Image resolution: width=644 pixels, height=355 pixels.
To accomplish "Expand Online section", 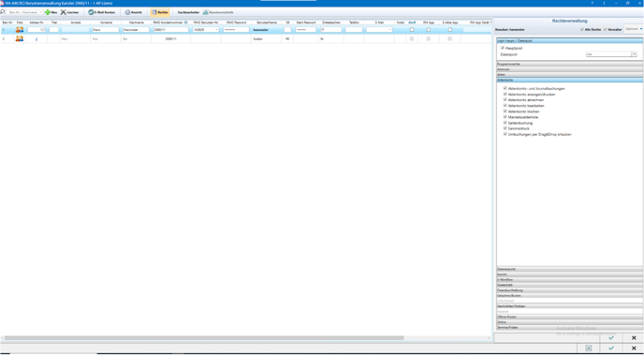I will [570, 322].
